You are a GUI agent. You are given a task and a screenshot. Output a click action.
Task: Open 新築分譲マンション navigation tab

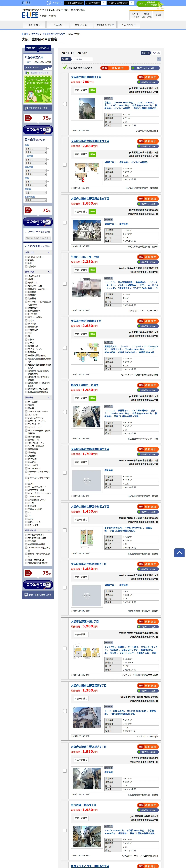tap(105, 25)
